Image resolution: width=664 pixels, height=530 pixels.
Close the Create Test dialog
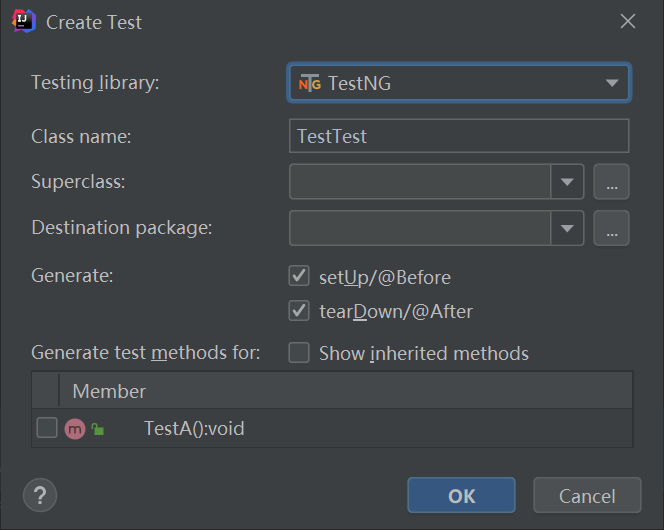[628, 21]
